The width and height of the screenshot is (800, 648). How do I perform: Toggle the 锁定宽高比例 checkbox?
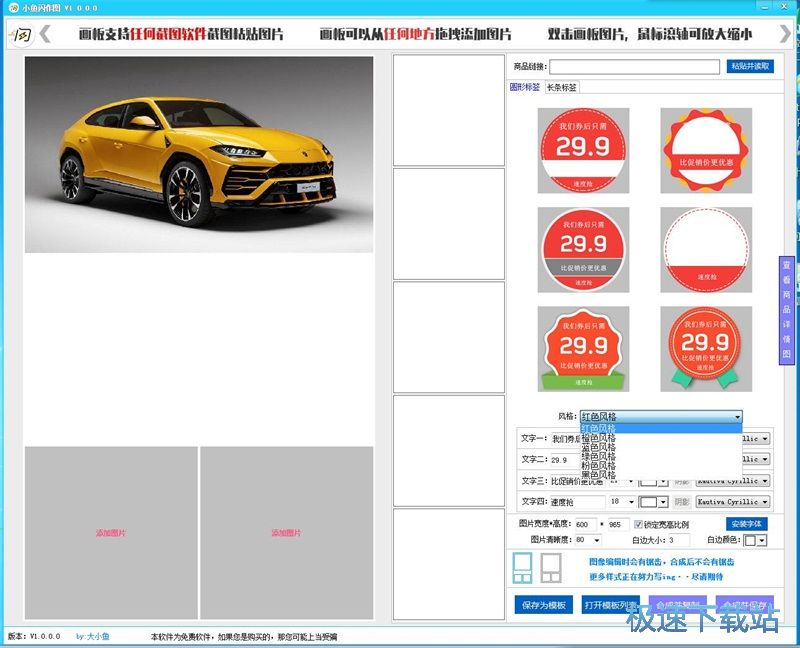(x=639, y=524)
